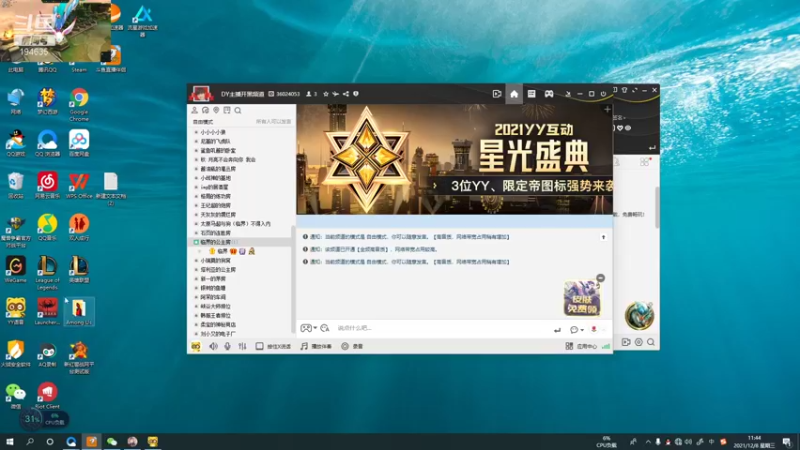The image size is (800, 450).
Task: Open WeGame desktop shortcut
Action: point(16,270)
